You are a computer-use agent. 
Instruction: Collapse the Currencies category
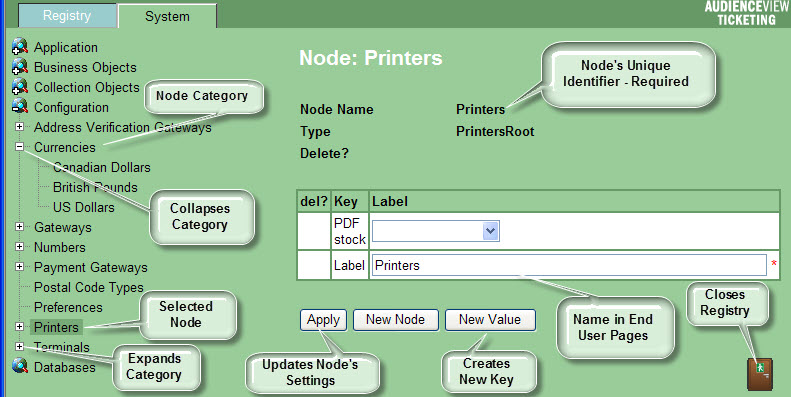[19, 147]
